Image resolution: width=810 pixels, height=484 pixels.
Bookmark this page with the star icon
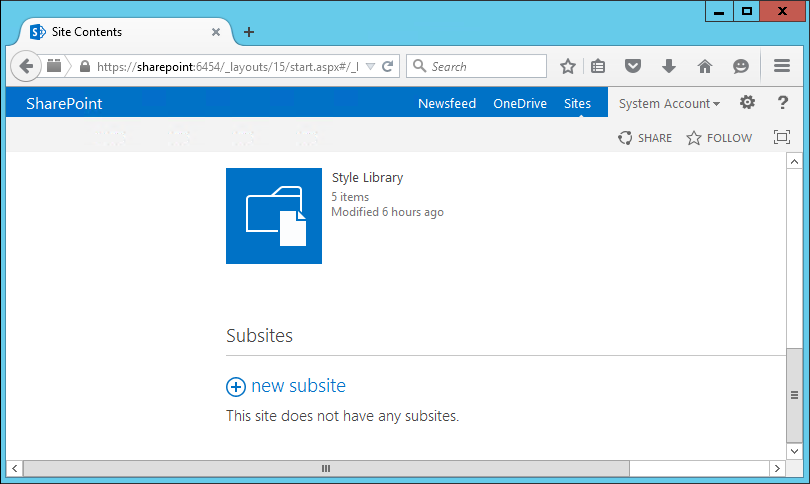568,66
